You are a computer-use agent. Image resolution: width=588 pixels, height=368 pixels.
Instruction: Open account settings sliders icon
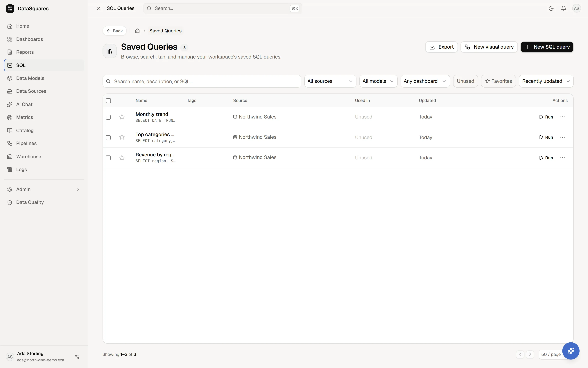77,357
